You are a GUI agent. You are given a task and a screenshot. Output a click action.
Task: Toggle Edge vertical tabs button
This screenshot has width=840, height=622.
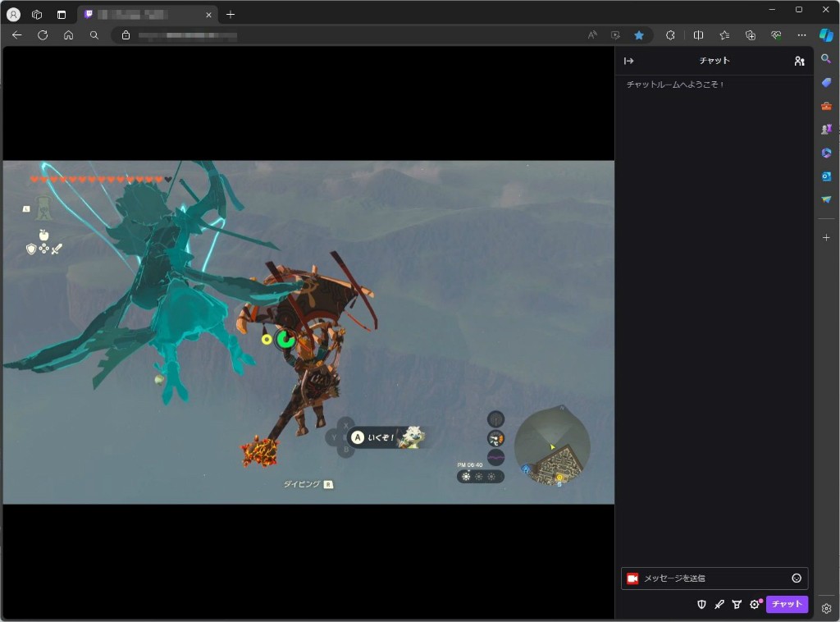(62, 15)
